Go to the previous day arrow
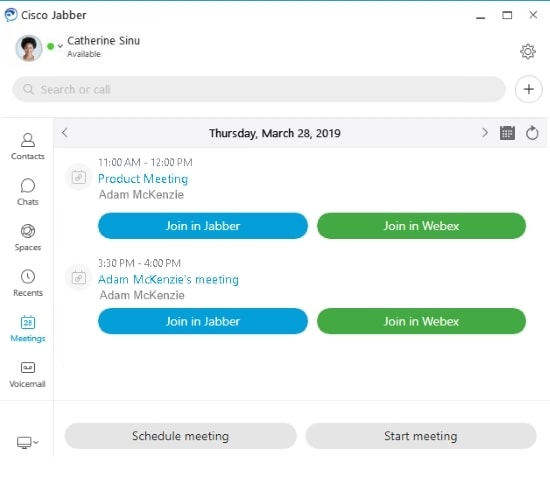 pos(65,133)
